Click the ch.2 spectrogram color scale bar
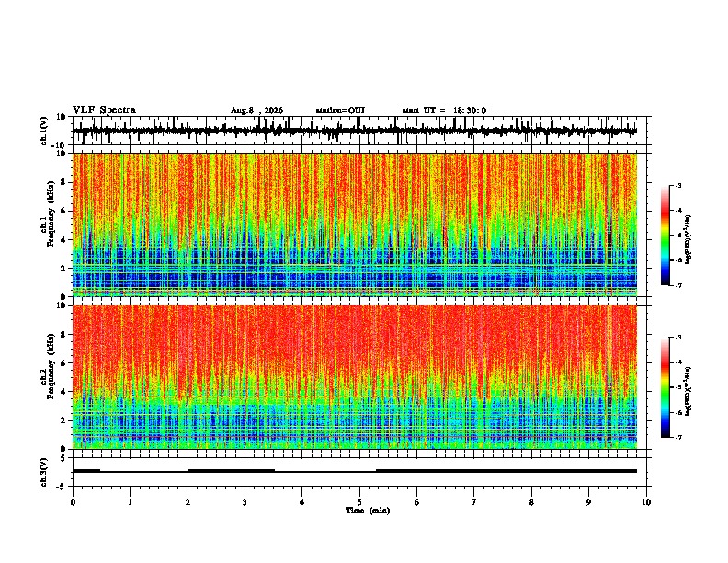This screenshot has height=563, width=728. coord(665,387)
